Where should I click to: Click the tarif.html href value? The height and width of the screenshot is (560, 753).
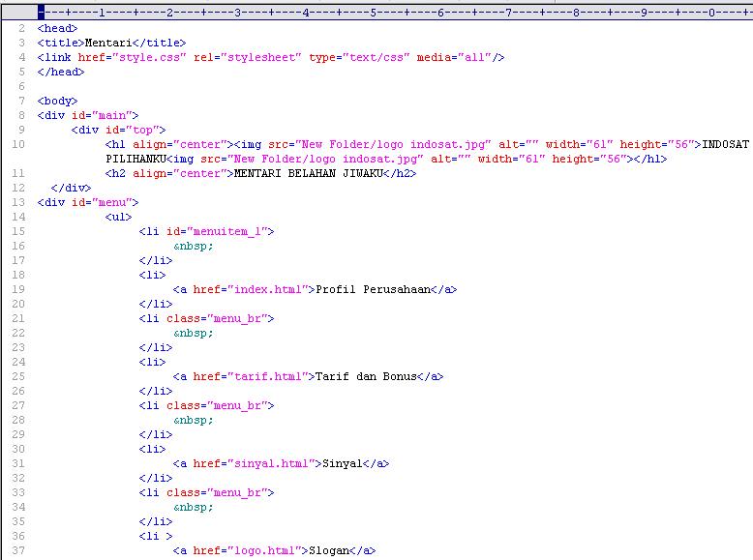pyautogui.click(x=271, y=376)
